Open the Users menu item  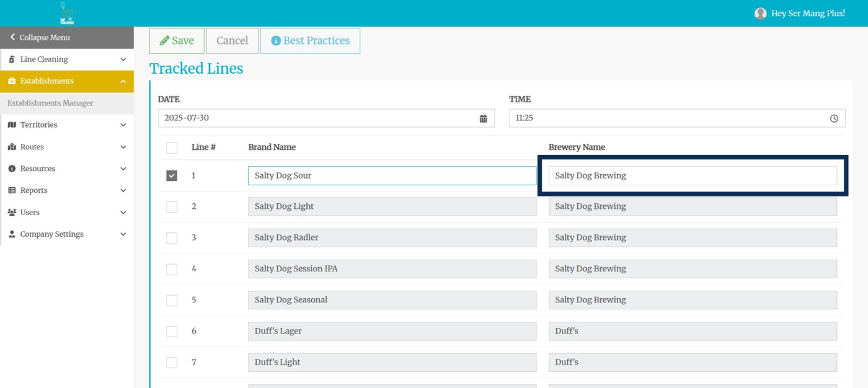point(30,213)
